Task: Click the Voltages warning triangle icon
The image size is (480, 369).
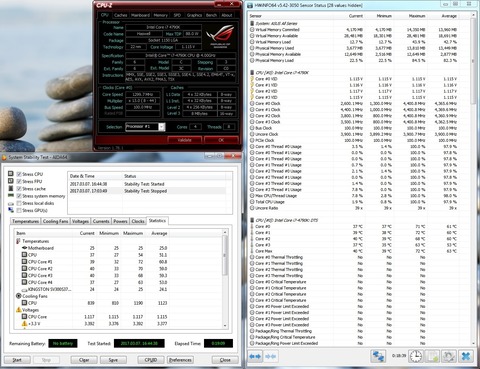Action: (19, 310)
